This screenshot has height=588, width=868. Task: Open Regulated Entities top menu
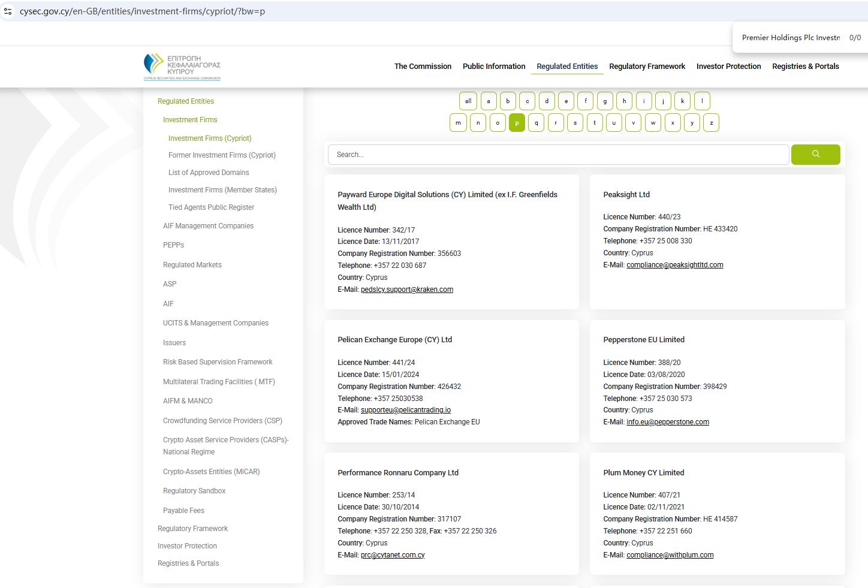pos(567,67)
